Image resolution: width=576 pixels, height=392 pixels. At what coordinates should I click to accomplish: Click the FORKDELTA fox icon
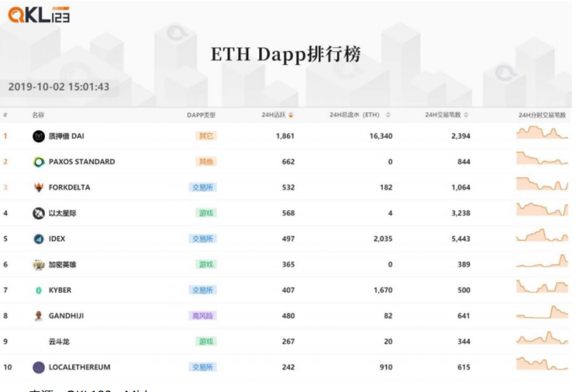tap(39, 187)
